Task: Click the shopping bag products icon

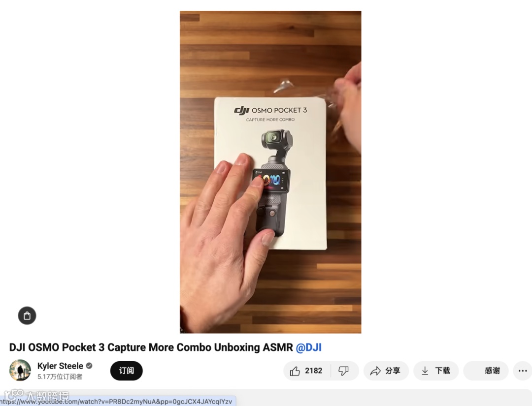Action: pos(27,315)
